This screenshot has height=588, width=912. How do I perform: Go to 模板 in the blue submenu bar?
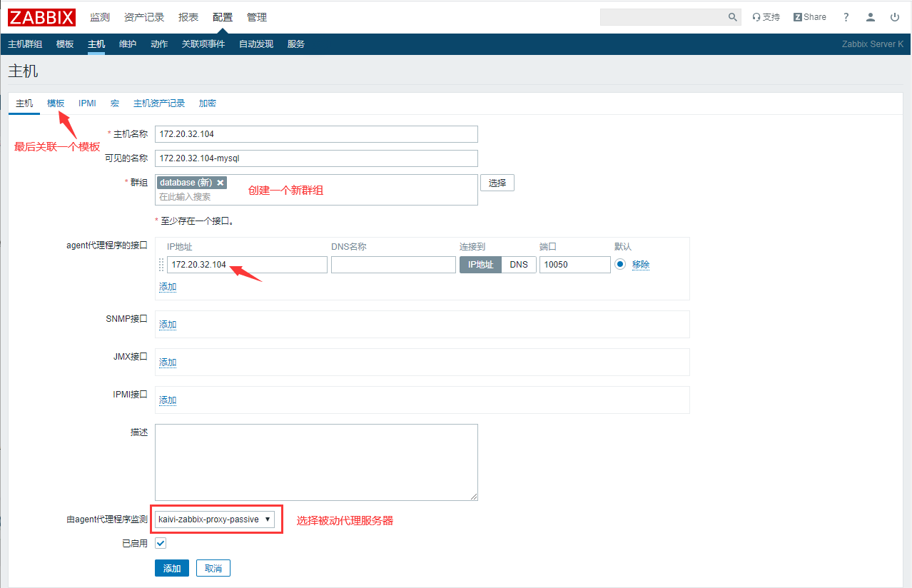65,44
